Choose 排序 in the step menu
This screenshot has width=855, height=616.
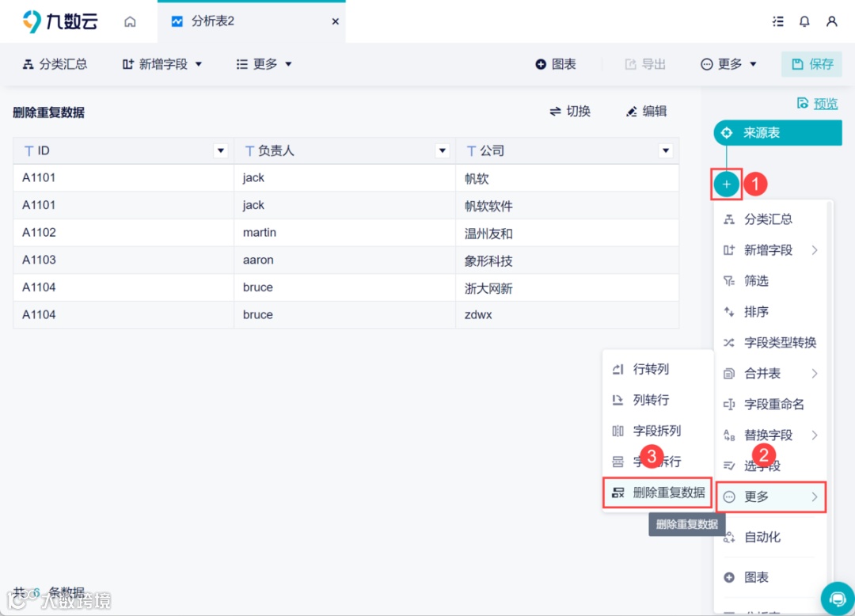tap(770, 312)
